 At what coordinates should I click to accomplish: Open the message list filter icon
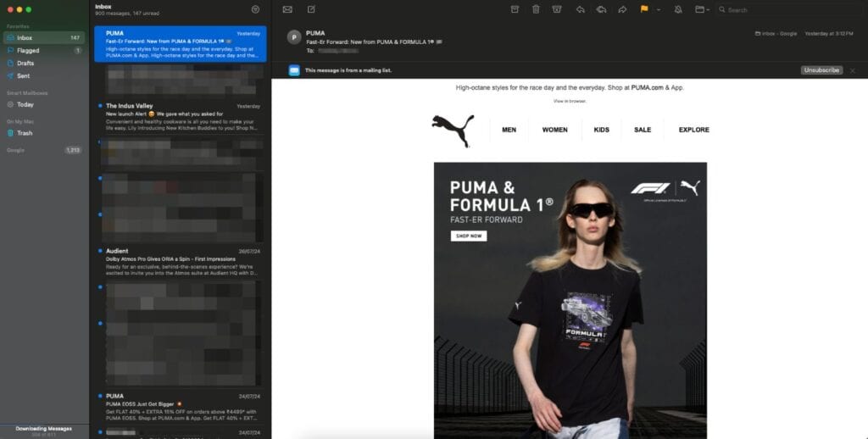click(255, 9)
